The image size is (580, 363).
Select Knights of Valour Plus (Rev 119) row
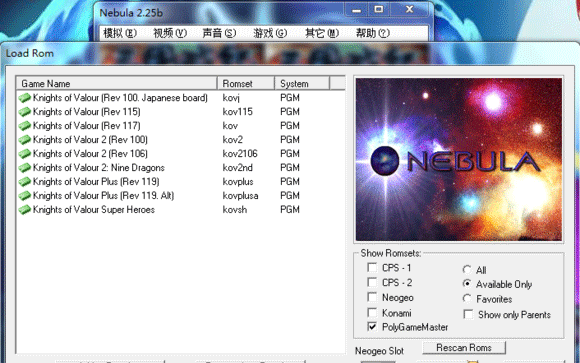point(96,182)
